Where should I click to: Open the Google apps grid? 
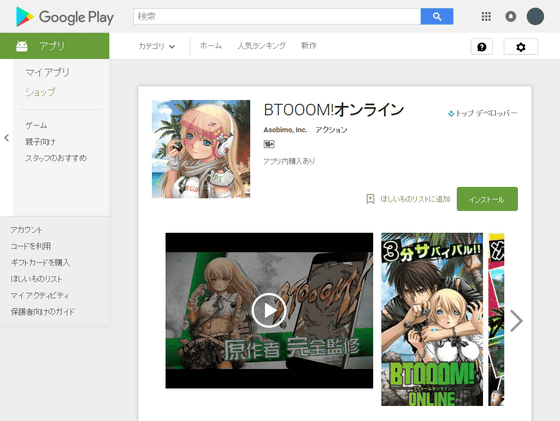tap(486, 16)
